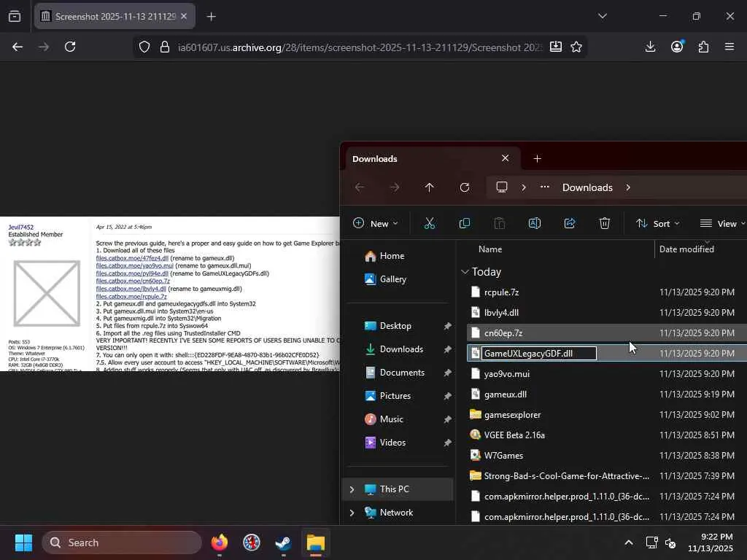This screenshot has height=560, width=747.
Task: Click the taskbar Search box
Action: point(122,542)
